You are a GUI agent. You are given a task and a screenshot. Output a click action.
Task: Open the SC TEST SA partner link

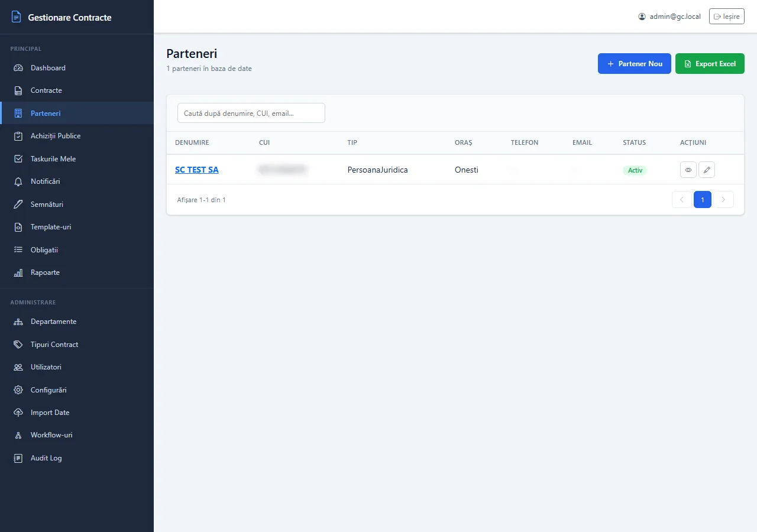tap(197, 170)
